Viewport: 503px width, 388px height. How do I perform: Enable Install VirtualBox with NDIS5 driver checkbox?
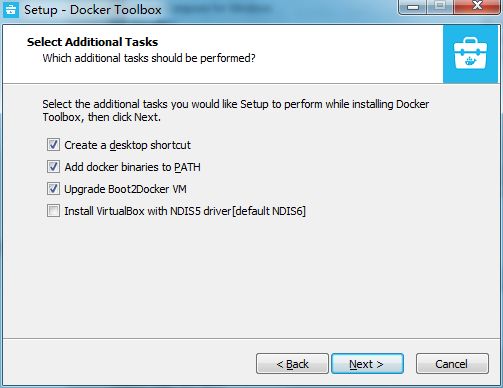[53, 211]
